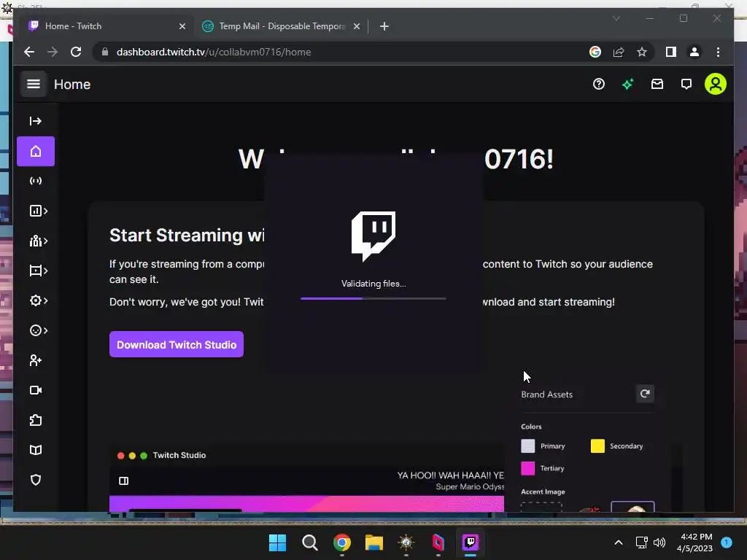Go back in browser history
The height and width of the screenshot is (560, 747).
[x=29, y=52]
